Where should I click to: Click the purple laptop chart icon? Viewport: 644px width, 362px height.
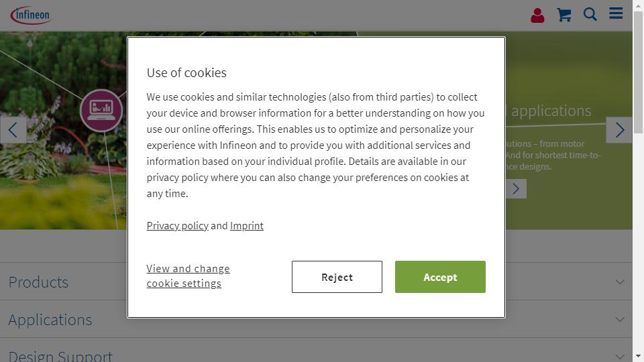point(101,110)
